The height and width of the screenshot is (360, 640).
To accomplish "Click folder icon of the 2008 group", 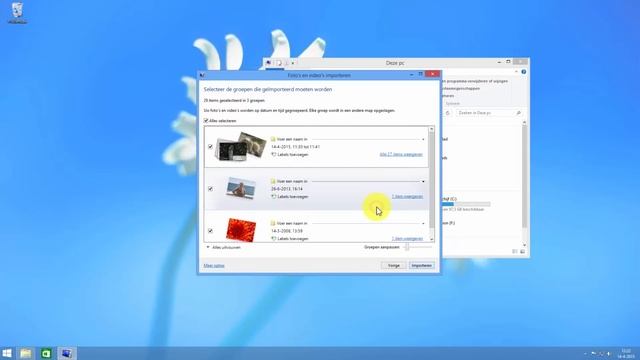I will tap(273, 223).
